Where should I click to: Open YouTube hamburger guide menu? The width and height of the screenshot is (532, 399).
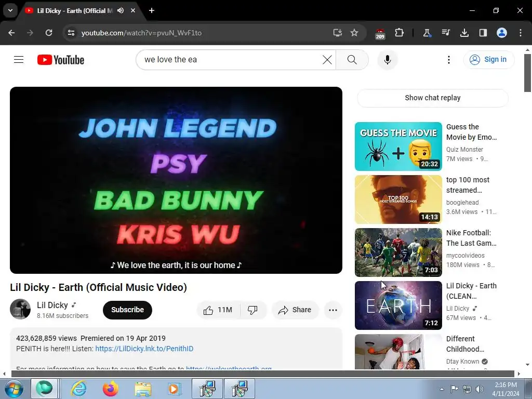click(x=19, y=60)
